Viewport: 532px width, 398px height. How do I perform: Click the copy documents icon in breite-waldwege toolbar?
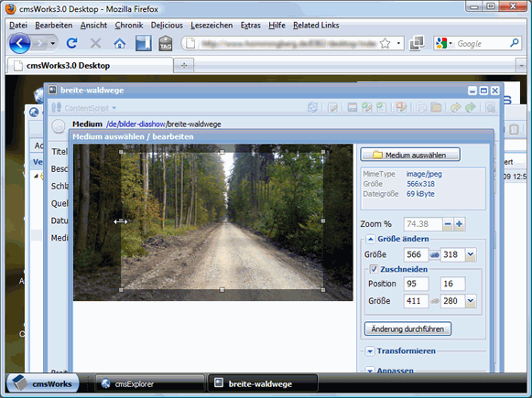[x=422, y=108]
